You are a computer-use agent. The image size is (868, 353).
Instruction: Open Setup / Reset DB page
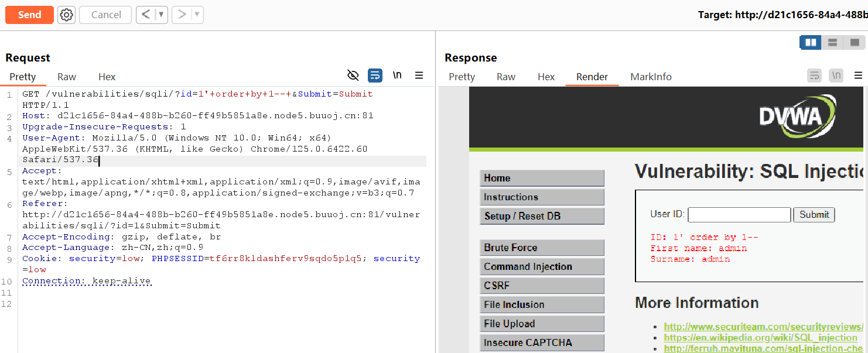pyautogui.click(x=542, y=216)
